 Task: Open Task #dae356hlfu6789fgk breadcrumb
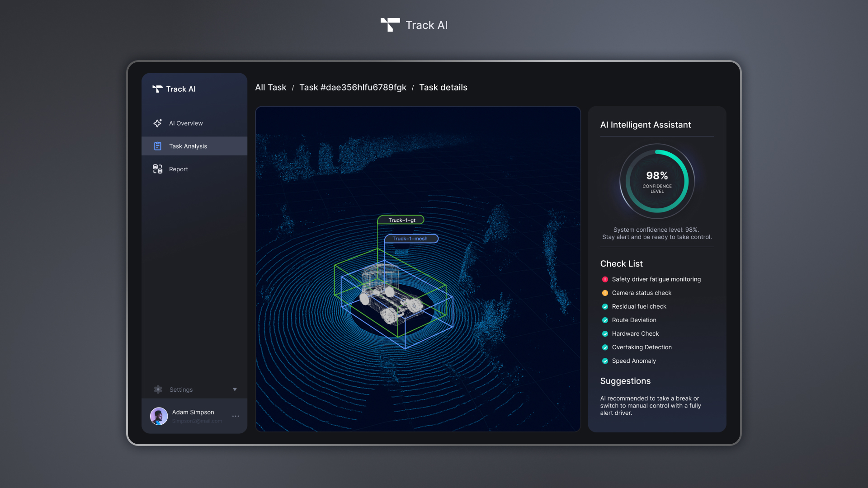point(353,87)
